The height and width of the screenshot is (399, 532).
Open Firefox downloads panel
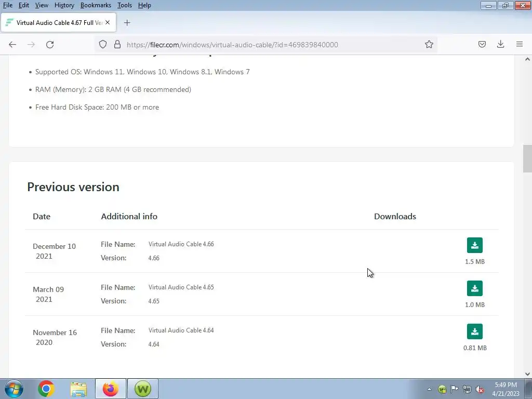pyautogui.click(x=500, y=45)
